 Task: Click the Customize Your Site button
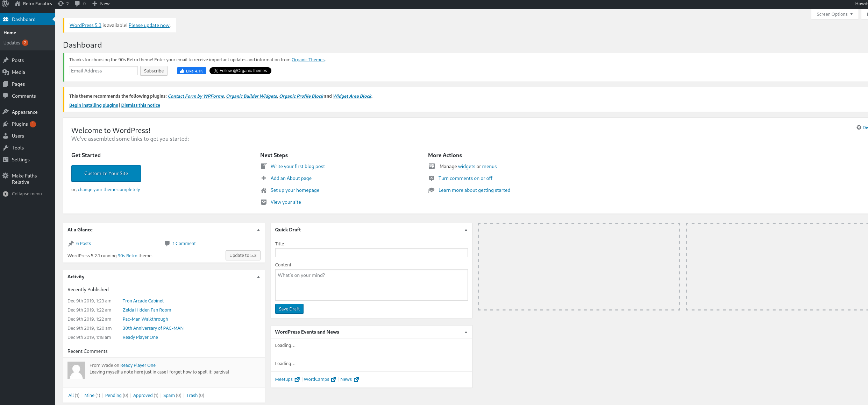click(106, 174)
